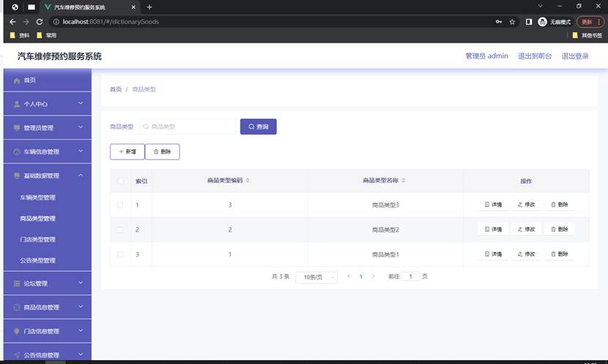Click 退出登录 logout link

[575, 56]
